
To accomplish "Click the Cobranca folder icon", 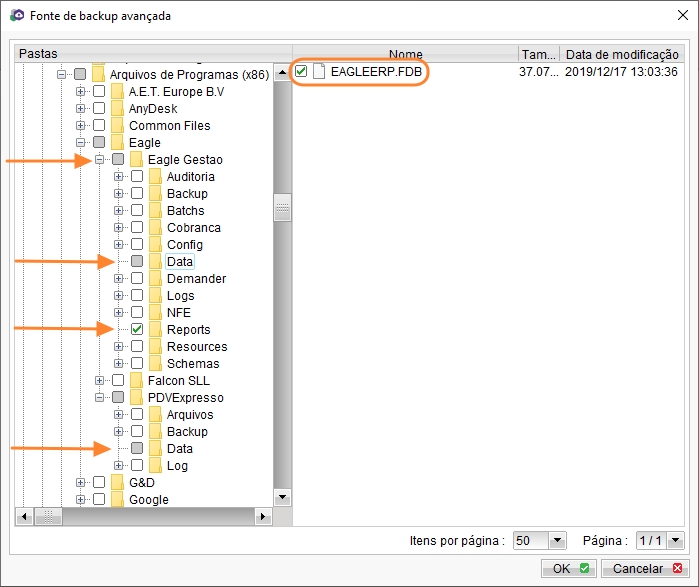I will pos(155,227).
